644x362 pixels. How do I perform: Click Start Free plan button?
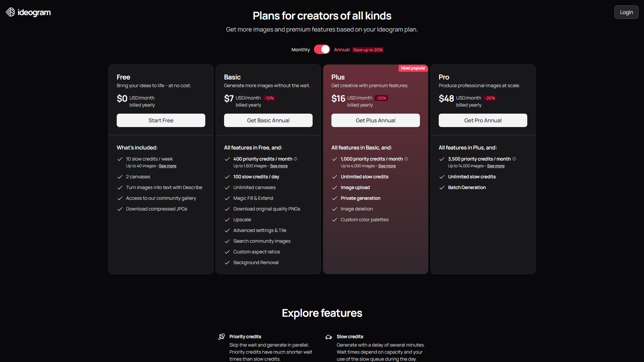tap(161, 120)
